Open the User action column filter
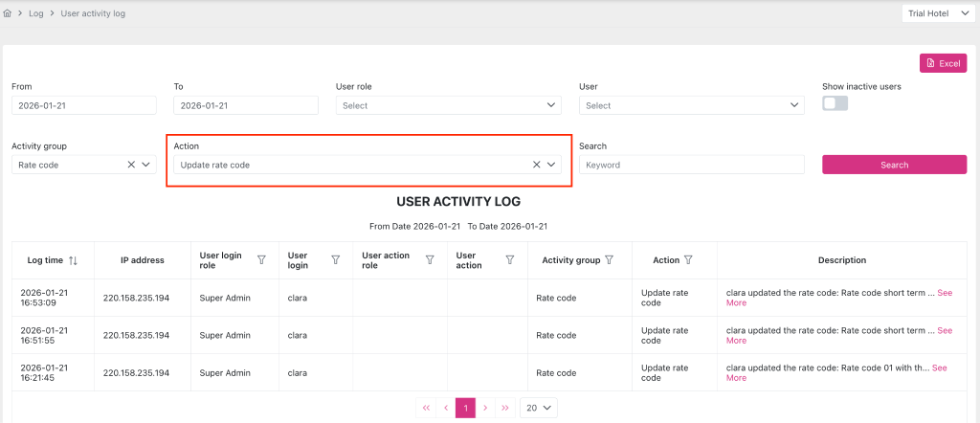Viewport: 980px width, 423px height. pos(509,259)
